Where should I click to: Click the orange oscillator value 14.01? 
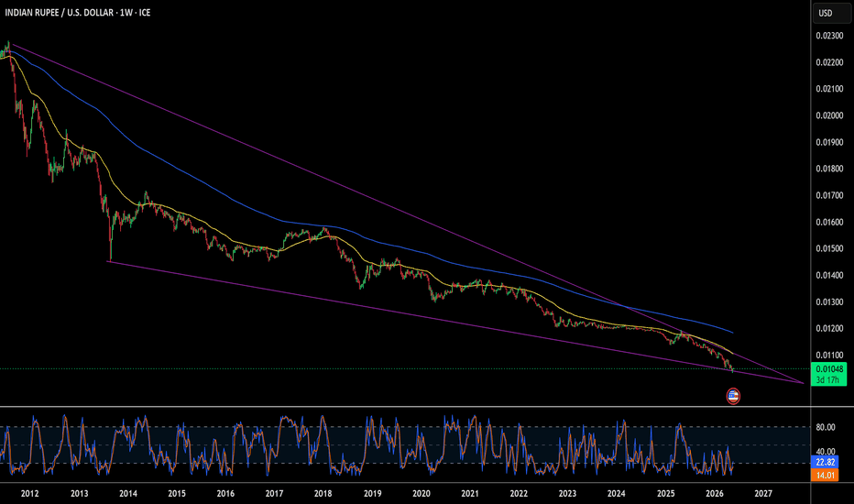[x=825, y=475]
